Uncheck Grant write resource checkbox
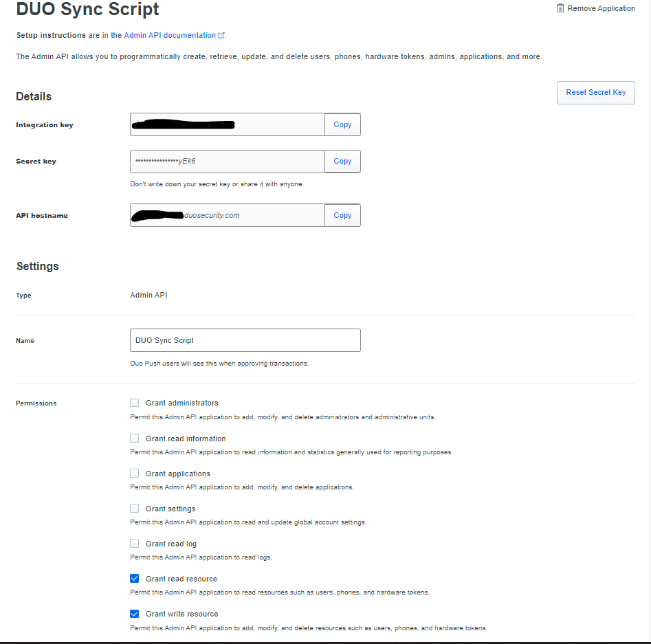This screenshot has width=651, height=644. point(135,614)
